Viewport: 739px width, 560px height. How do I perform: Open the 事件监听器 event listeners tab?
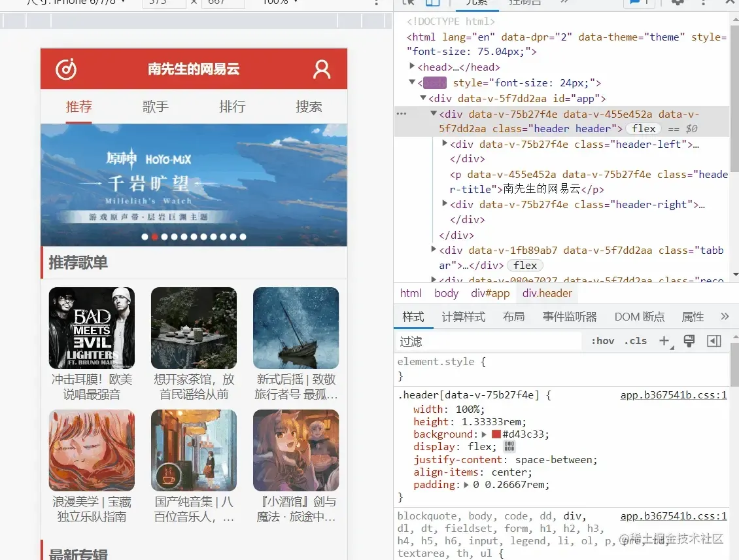tap(570, 317)
